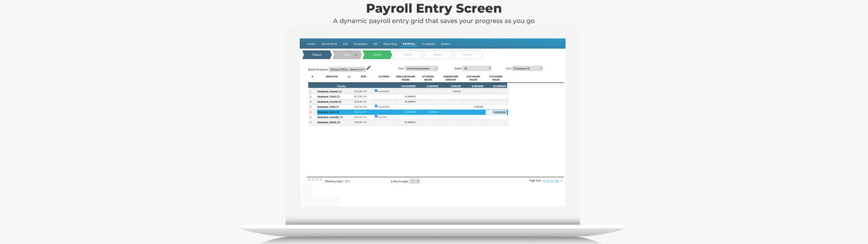Open Employee, Third record link
The height and width of the screenshot is (244, 868).
(x=328, y=97)
